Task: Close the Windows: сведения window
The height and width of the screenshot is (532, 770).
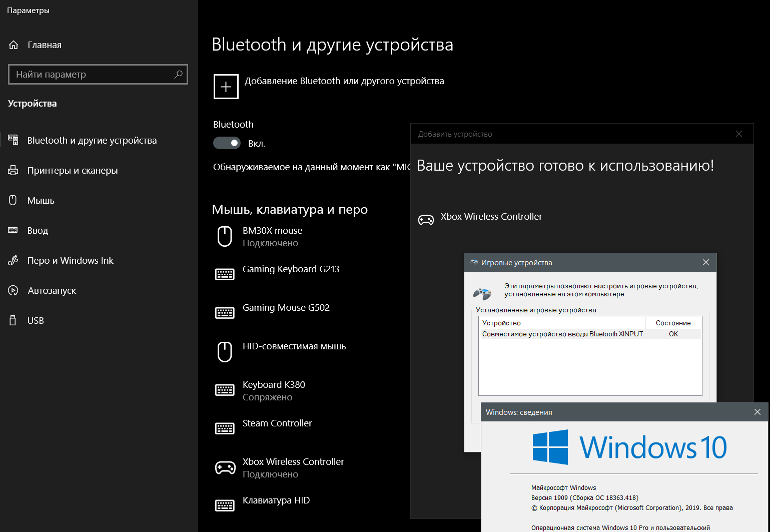Action: (x=757, y=412)
